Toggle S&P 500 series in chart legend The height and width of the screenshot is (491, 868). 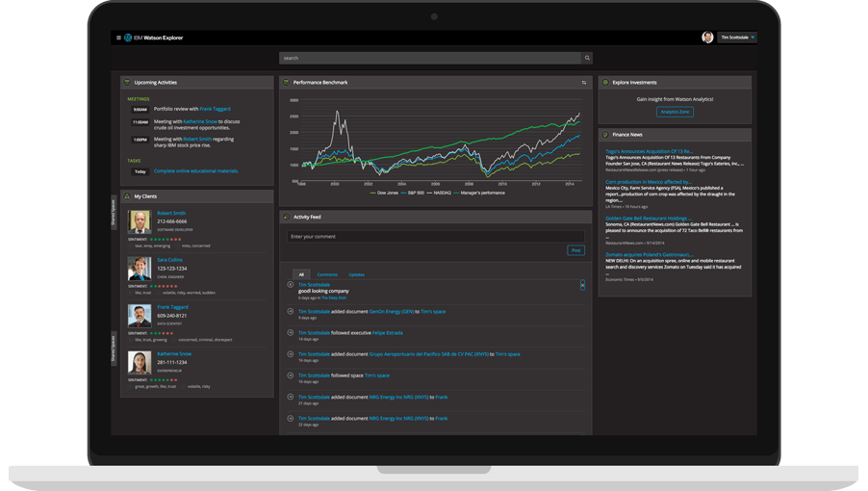(x=413, y=193)
